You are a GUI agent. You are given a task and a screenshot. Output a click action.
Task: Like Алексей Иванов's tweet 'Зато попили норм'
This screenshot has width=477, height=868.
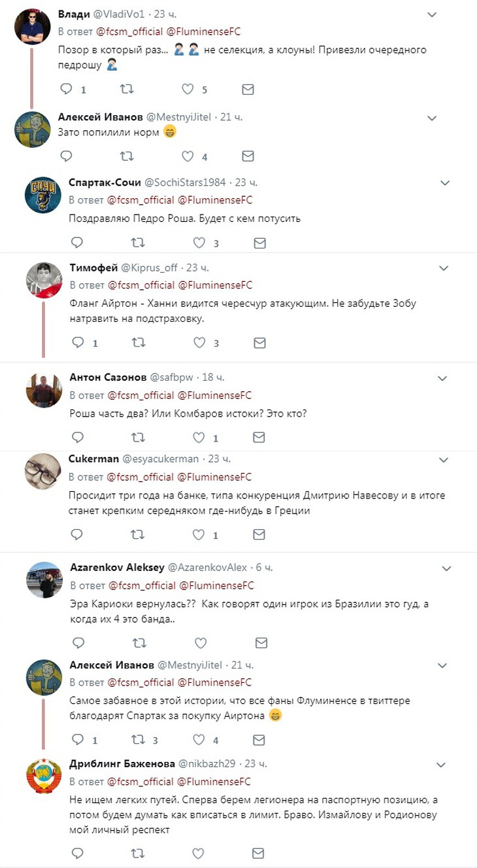(x=188, y=156)
